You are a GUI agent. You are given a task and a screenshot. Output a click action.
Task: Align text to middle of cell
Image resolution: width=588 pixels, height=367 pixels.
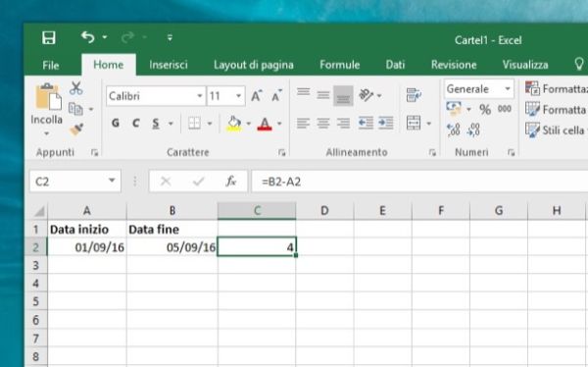[322, 95]
